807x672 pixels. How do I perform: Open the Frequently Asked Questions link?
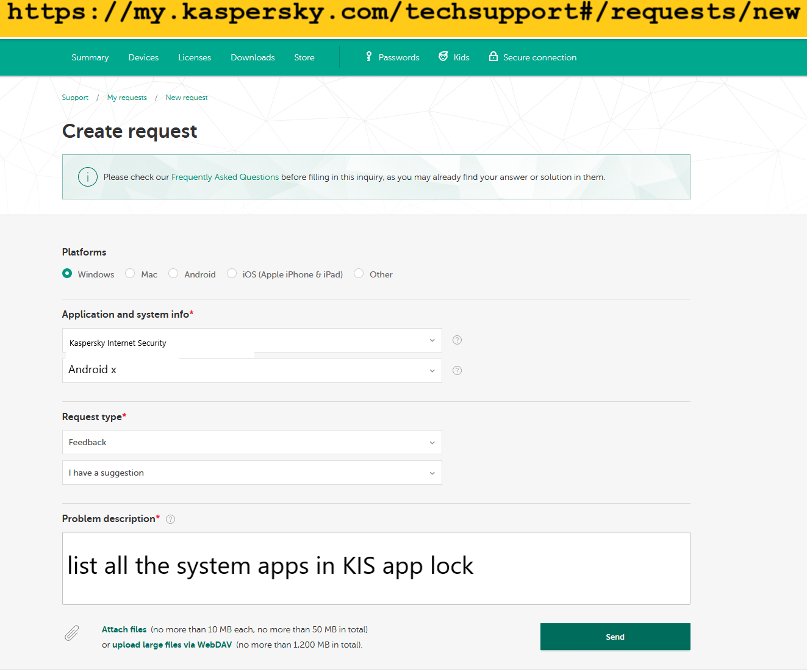tap(225, 177)
